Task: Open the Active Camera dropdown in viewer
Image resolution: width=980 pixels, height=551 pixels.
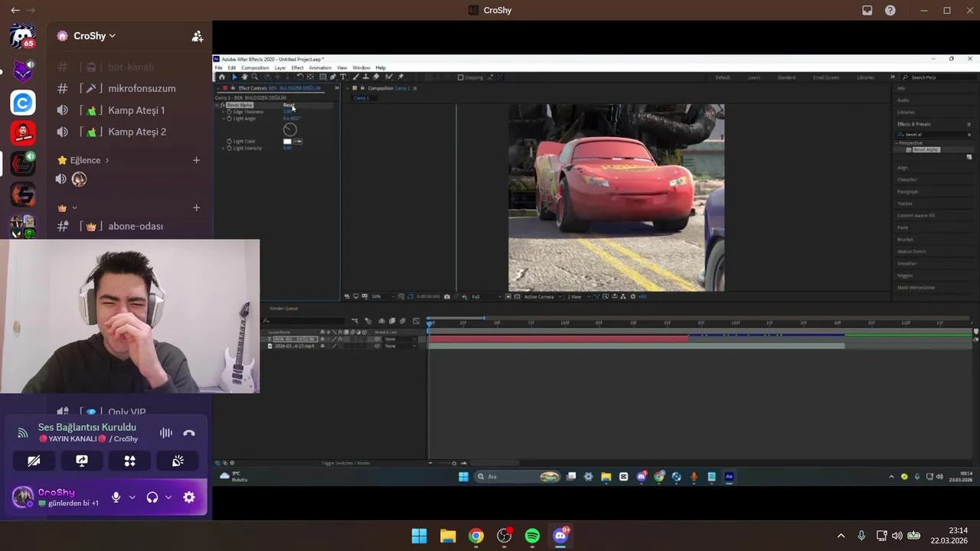Action: point(541,296)
